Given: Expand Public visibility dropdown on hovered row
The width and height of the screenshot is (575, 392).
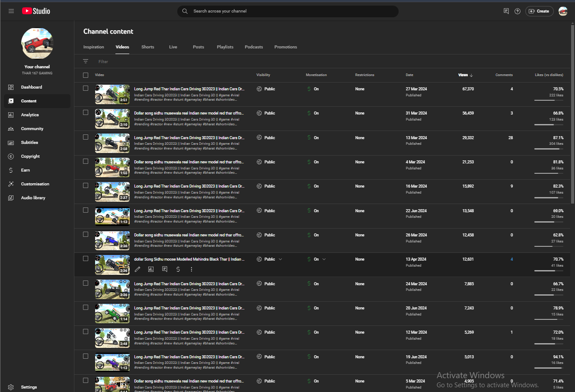Looking at the screenshot, I should click(x=280, y=259).
